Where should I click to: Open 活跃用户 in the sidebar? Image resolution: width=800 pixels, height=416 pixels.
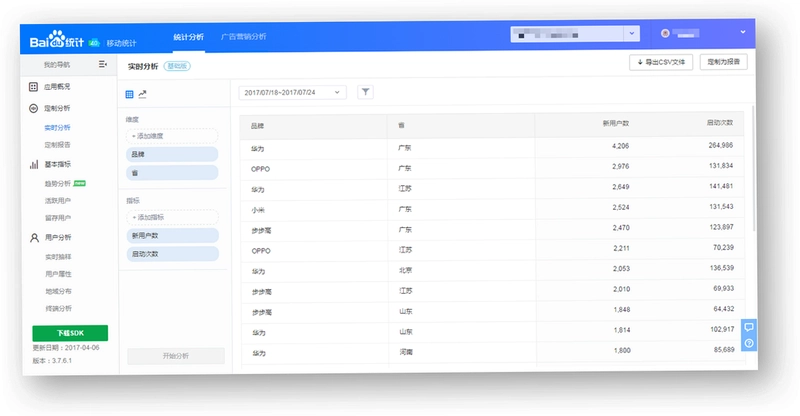(x=58, y=201)
